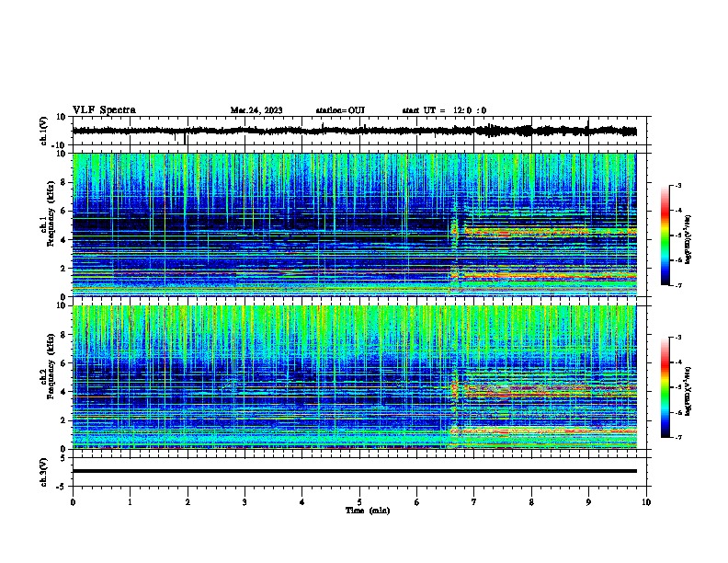Click time axis tick label "4"
Image resolution: width=728 pixels, height=563 pixels.
pyautogui.click(x=302, y=502)
